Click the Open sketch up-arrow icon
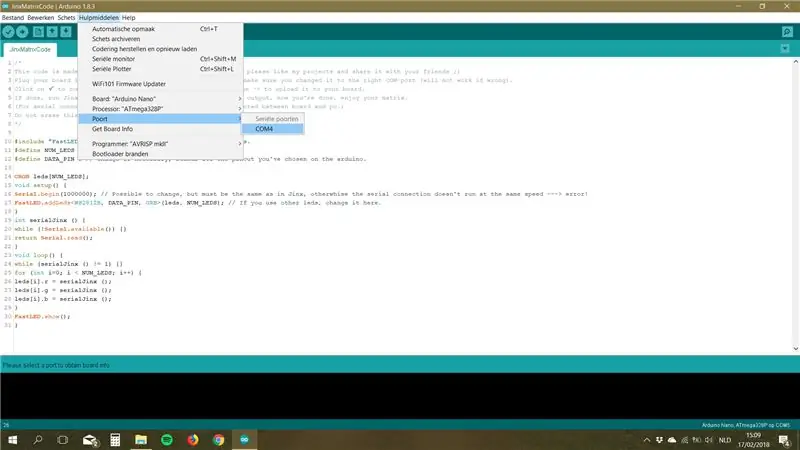800x450 pixels. pos(52,32)
